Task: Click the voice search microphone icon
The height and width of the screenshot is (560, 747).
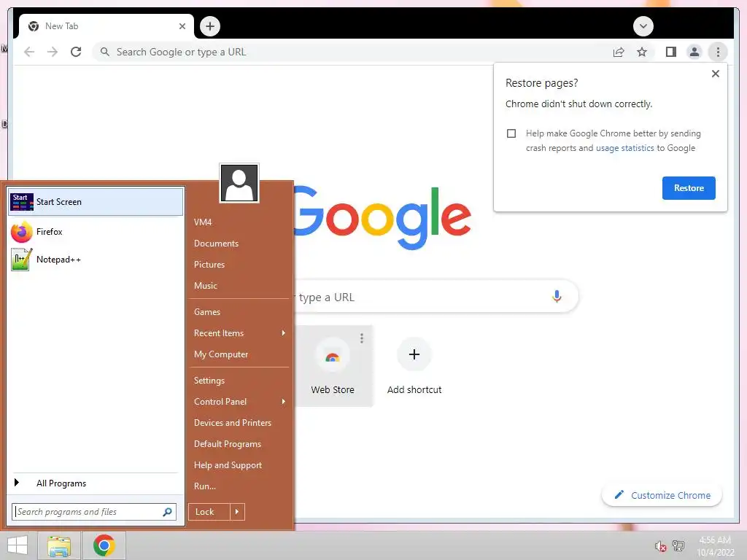Action: point(557,297)
